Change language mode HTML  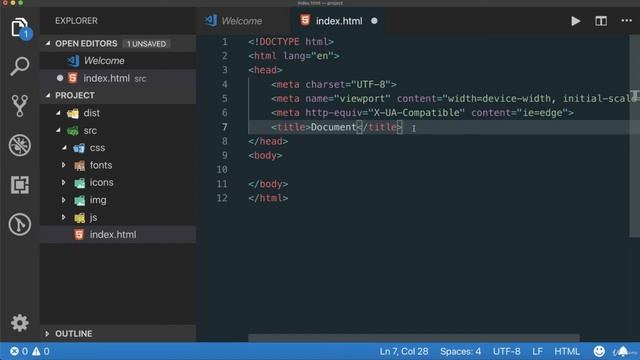click(x=567, y=351)
